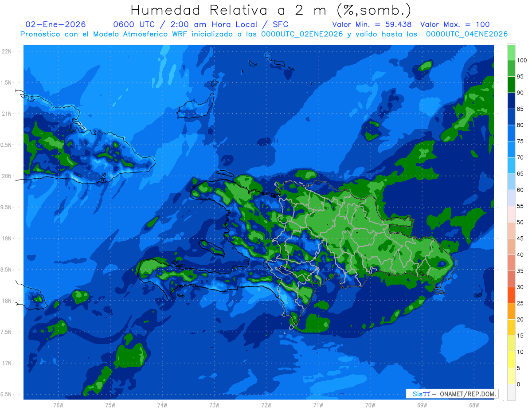
Task: Select the navy swatch between 85 and 90
Action: [x=511, y=100]
